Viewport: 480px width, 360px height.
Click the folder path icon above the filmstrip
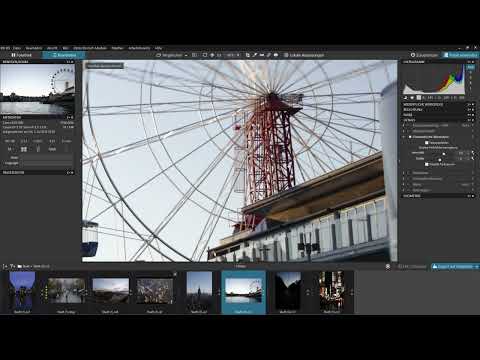[x=20, y=266]
